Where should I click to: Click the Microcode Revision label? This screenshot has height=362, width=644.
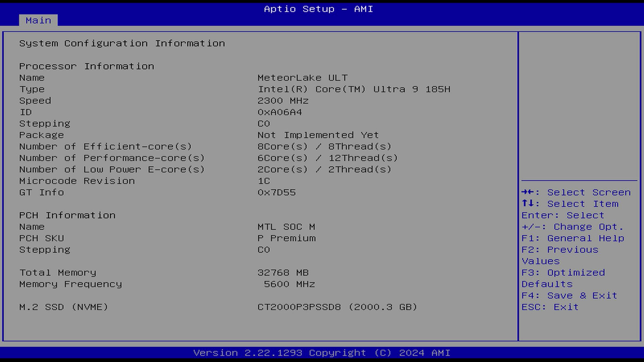(x=77, y=181)
